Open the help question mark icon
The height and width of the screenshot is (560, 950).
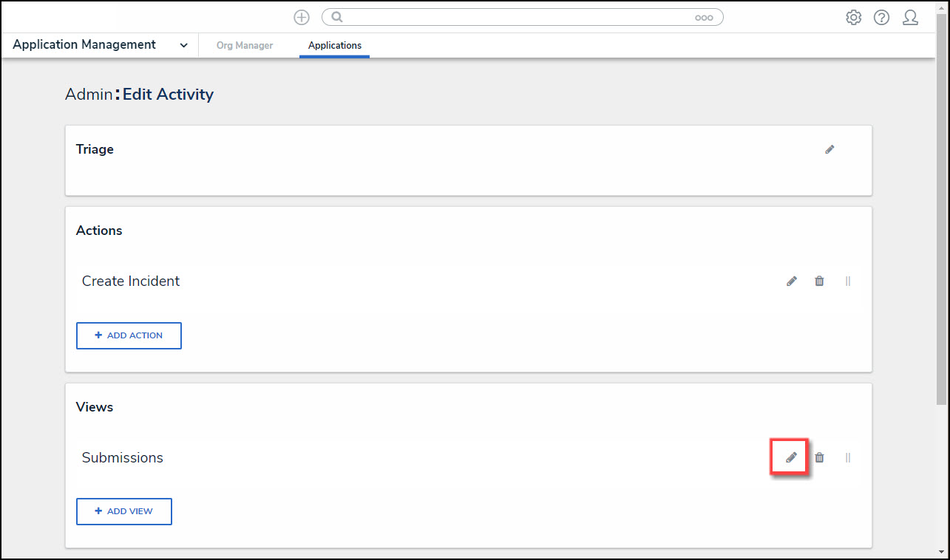[881, 18]
